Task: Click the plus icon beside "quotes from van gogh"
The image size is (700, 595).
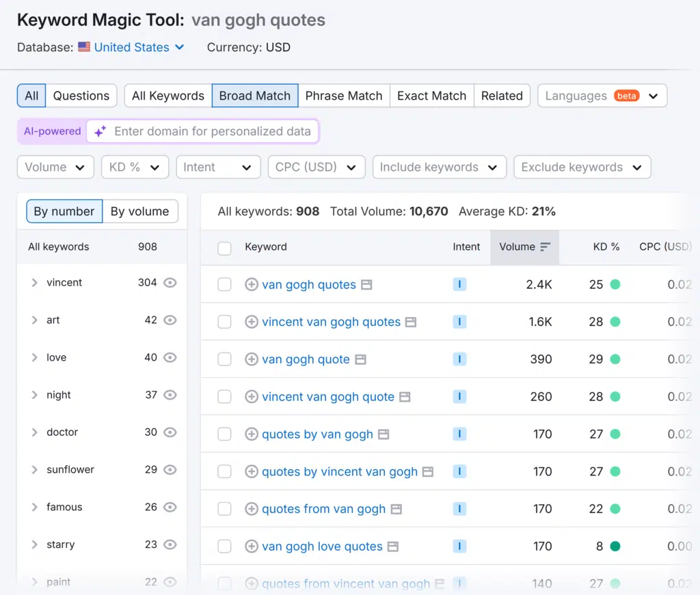Action: click(x=251, y=509)
